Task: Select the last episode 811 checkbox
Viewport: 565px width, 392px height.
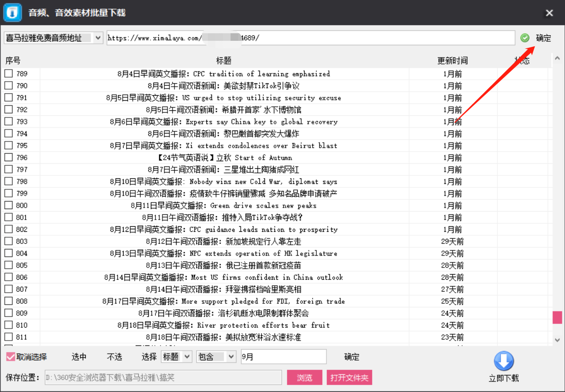Action: (9, 337)
